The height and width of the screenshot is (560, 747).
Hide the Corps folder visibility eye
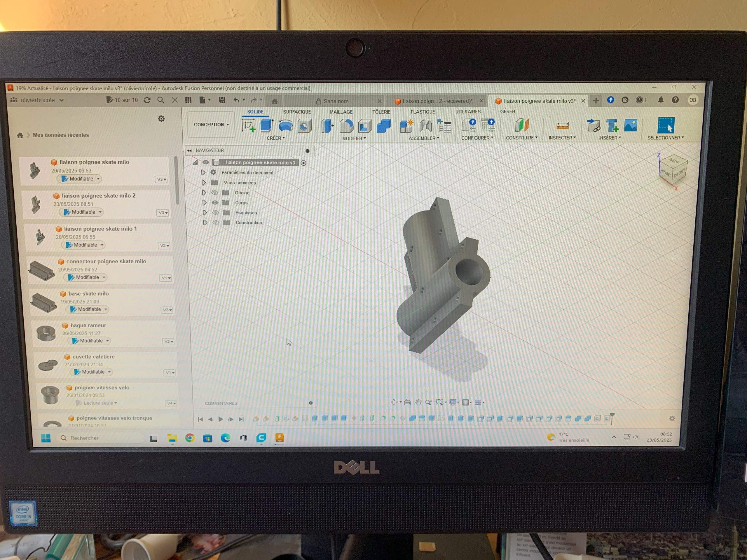coord(215,202)
